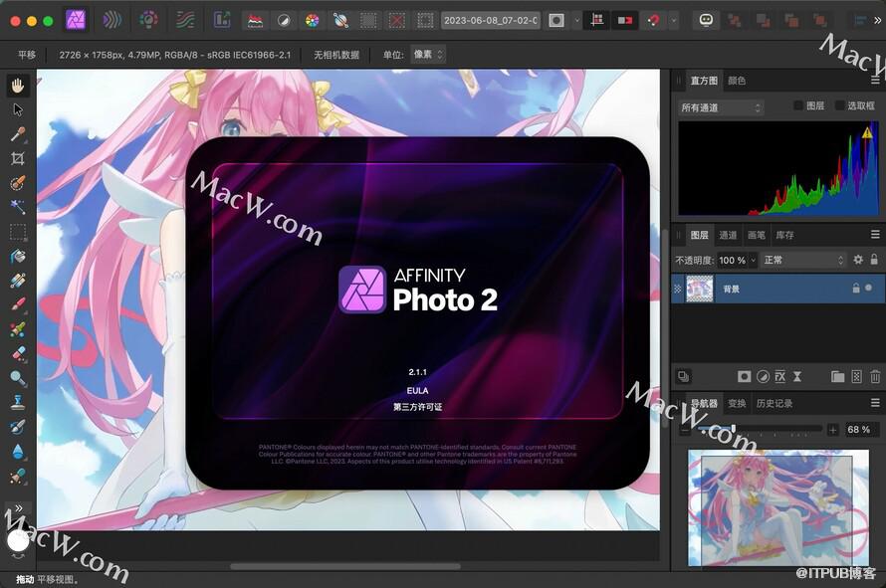
Task: Open the 所有通道 channel dropdown
Action: tap(721, 107)
